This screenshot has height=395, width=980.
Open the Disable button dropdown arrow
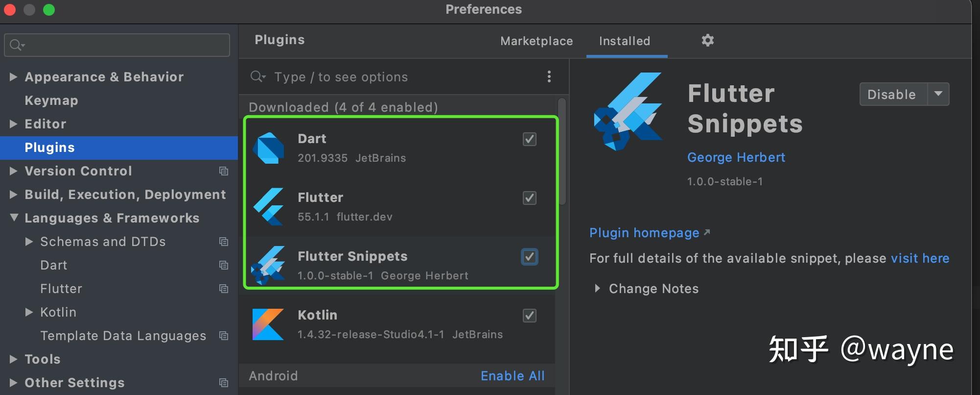(x=938, y=94)
